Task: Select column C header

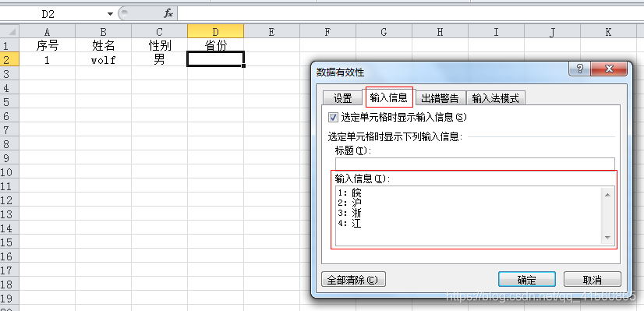Action: pos(159,32)
